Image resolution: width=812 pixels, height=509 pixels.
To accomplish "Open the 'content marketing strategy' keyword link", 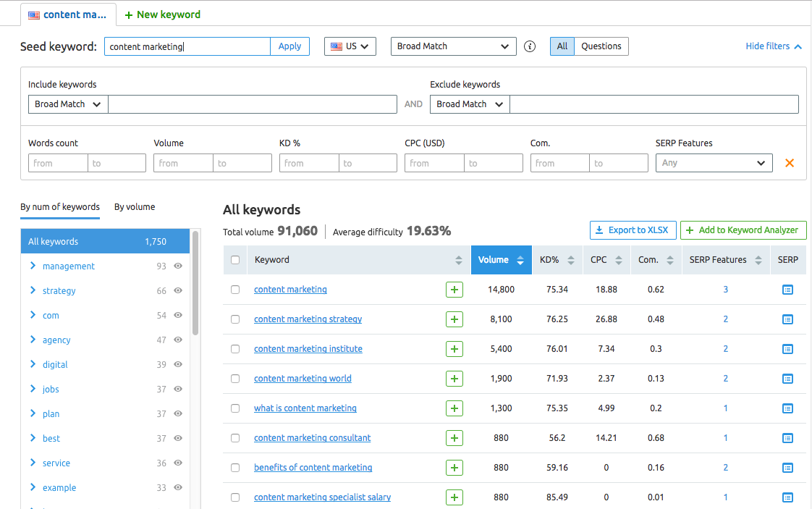I will [x=308, y=319].
